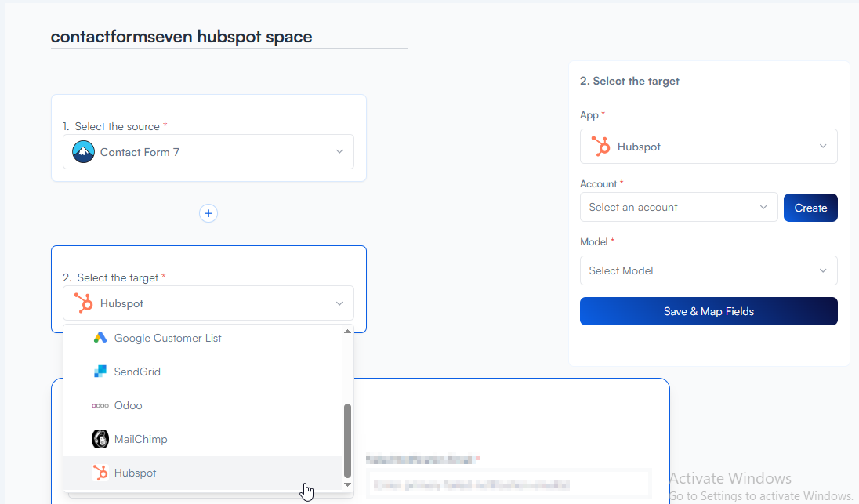Click the dropdown list scrollbar thumb
The image size is (859, 504).
tap(348, 439)
